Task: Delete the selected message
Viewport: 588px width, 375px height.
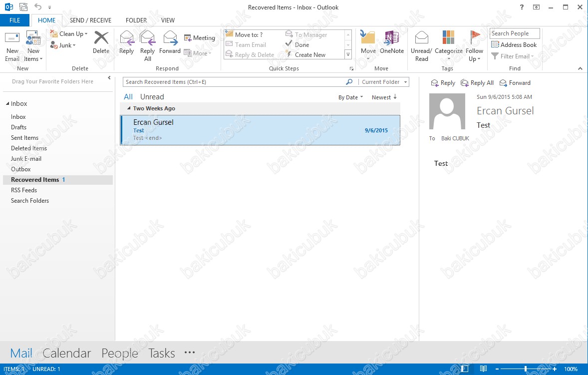Action: [101, 43]
